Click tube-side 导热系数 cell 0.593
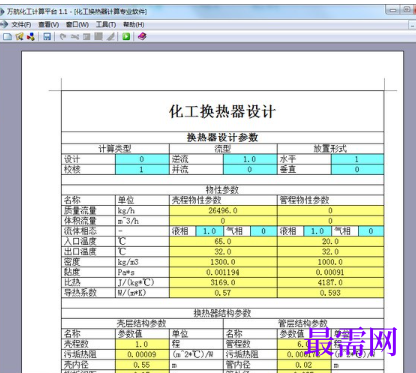 tap(330, 293)
